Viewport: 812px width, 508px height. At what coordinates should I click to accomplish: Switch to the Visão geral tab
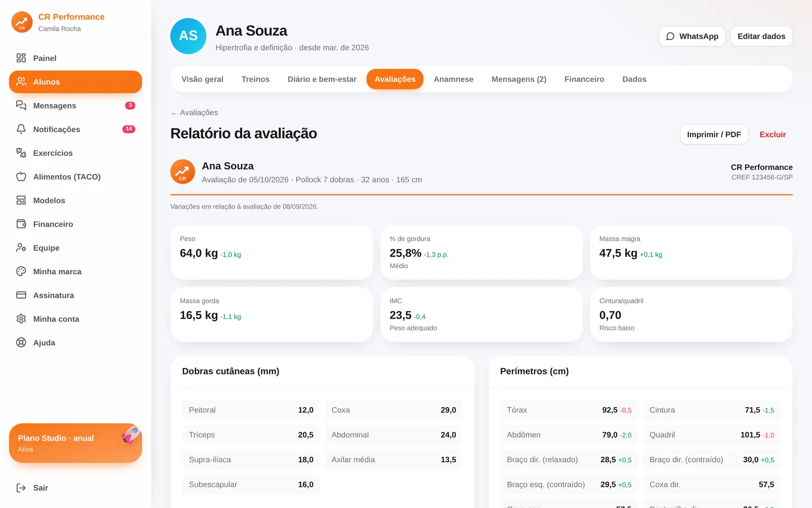point(202,79)
